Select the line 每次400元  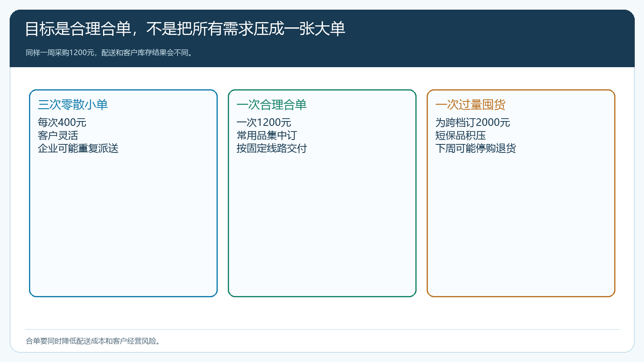[62, 122]
